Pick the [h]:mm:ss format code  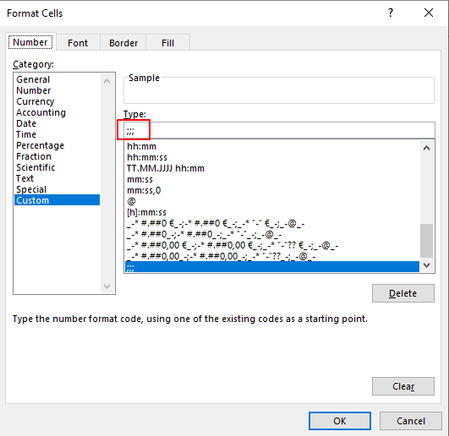pos(272,212)
